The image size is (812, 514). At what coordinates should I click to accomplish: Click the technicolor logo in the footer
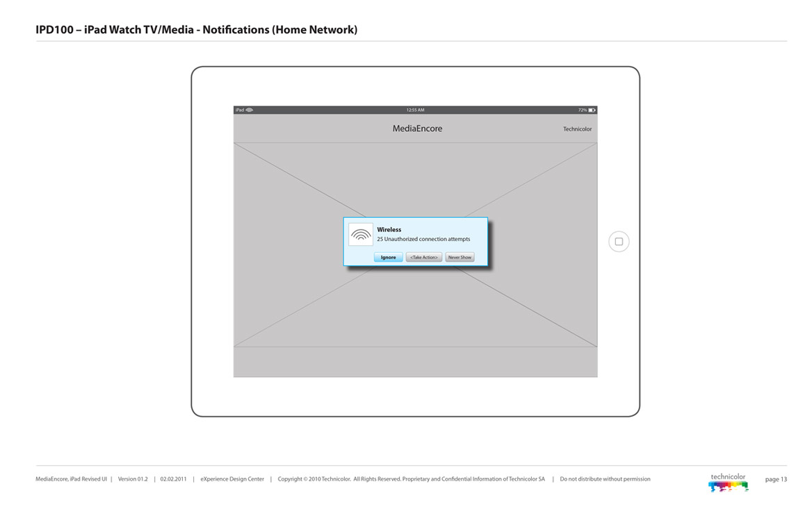(x=728, y=483)
